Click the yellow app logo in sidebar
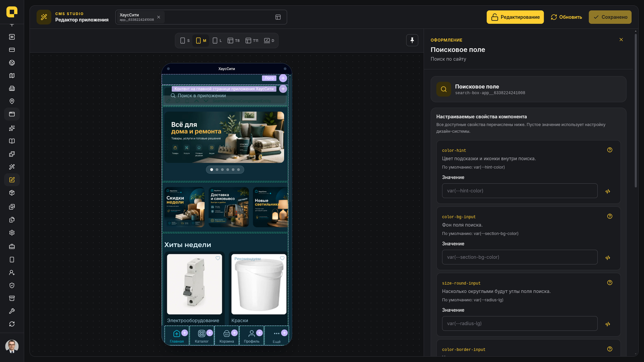The image size is (644, 362). coord(12,12)
